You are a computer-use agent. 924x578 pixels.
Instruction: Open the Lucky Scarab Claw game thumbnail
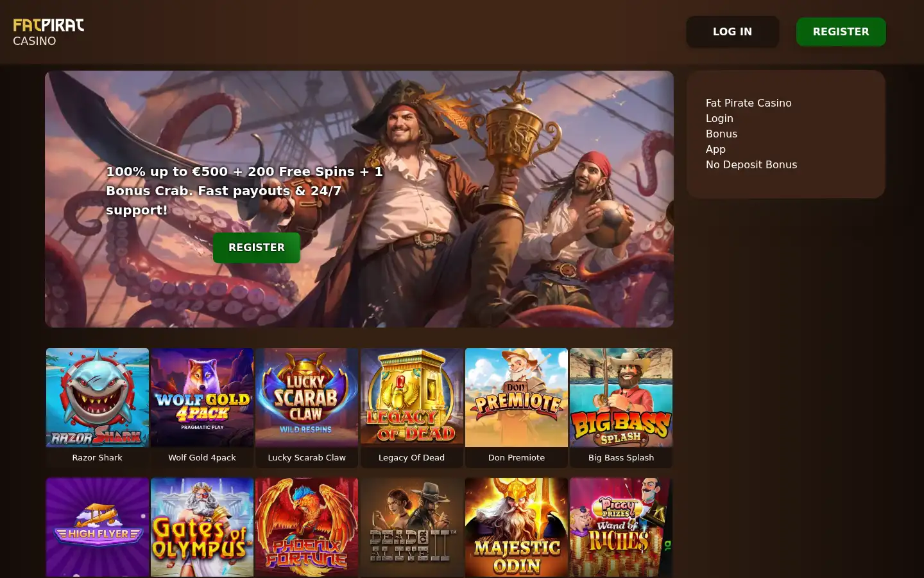pyautogui.click(x=307, y=398)
